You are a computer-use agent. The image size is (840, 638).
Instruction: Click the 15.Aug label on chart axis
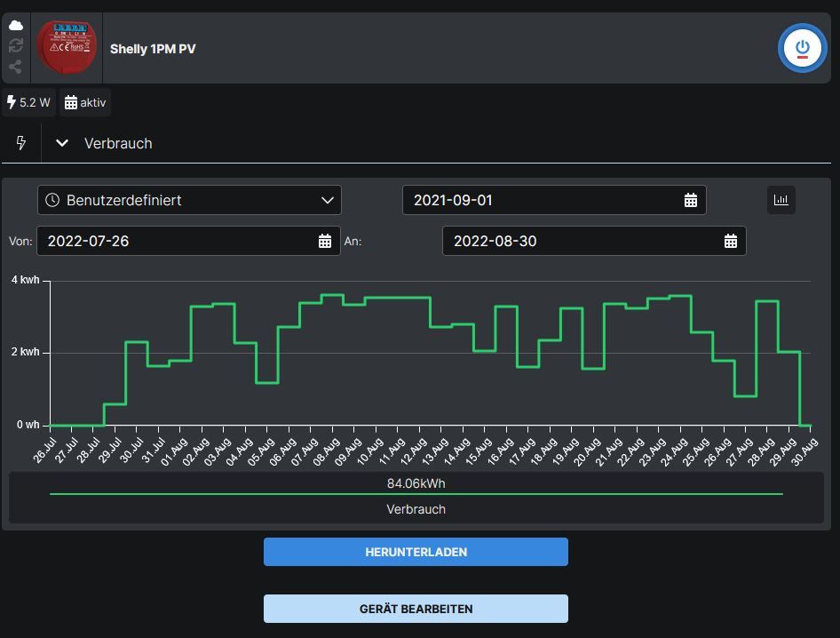pos(479,451)
